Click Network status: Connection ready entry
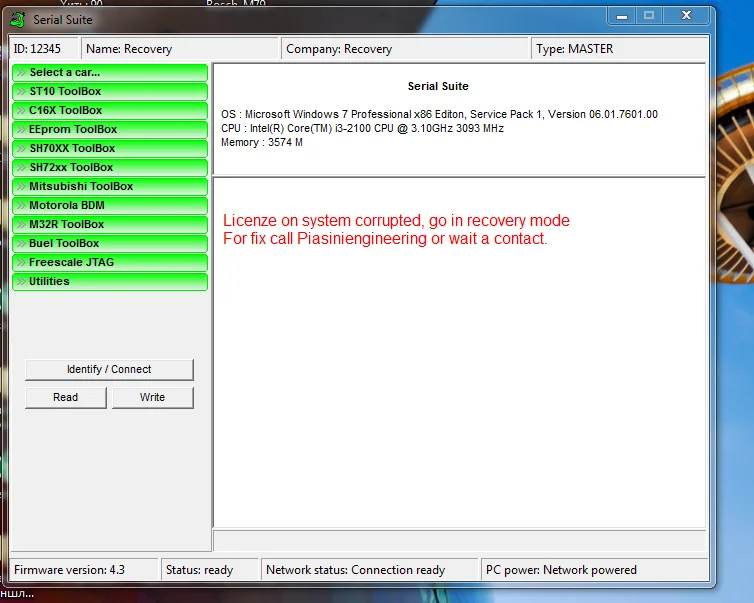Viewport: 754px width, 603px height. 369,570
